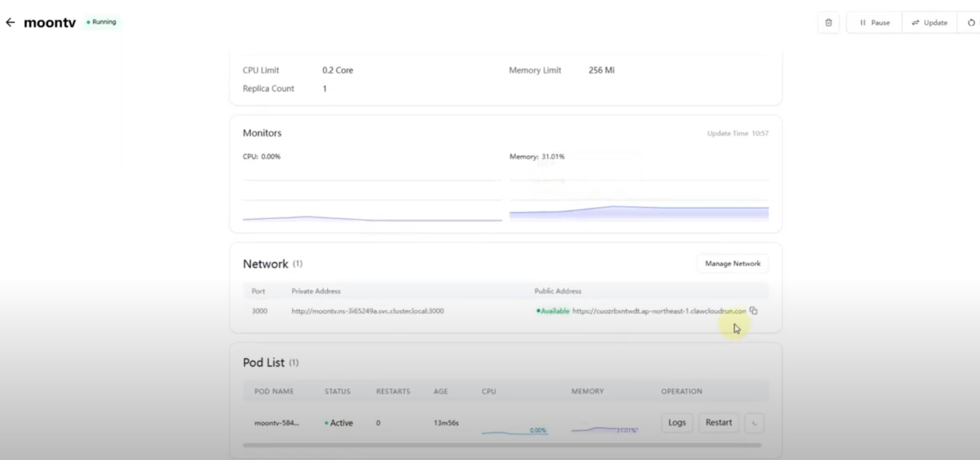Copy the public address with copy icon
Image resolution: width=980 pixels, height=460 pixels.
[x=753, y=311]
